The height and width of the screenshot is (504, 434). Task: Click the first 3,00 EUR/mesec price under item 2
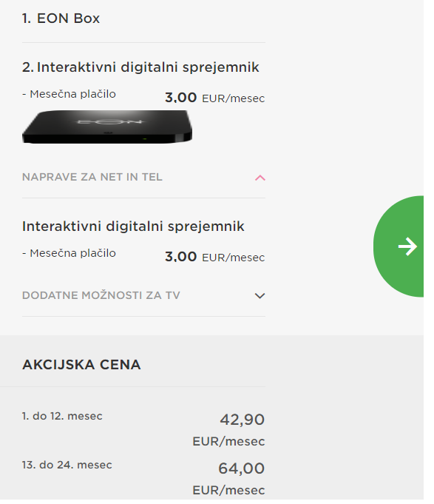[x=214, y=98]
